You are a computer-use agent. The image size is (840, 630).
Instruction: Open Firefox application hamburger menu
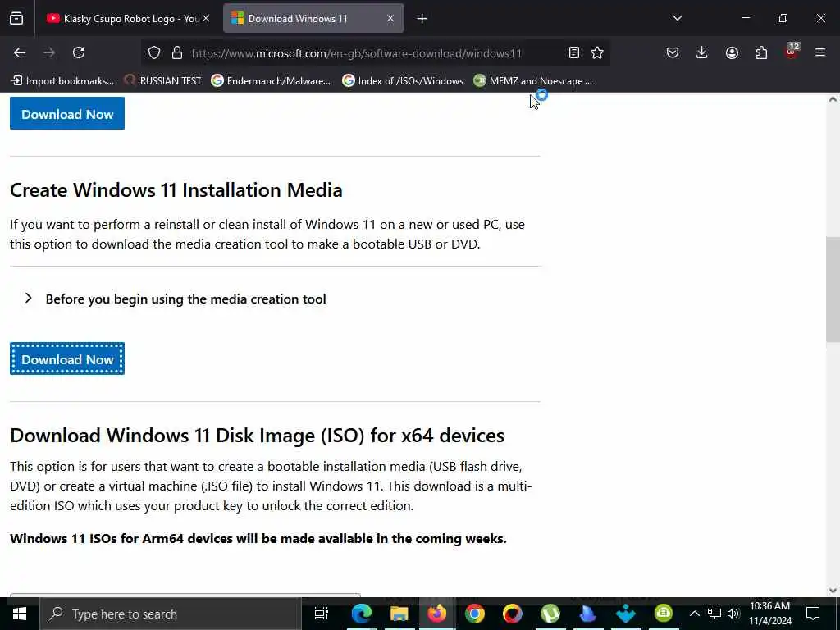click(x=820, y=52)
